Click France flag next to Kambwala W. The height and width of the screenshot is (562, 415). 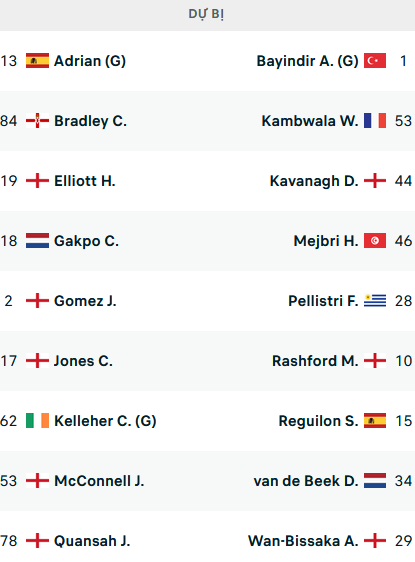[375, 121]
